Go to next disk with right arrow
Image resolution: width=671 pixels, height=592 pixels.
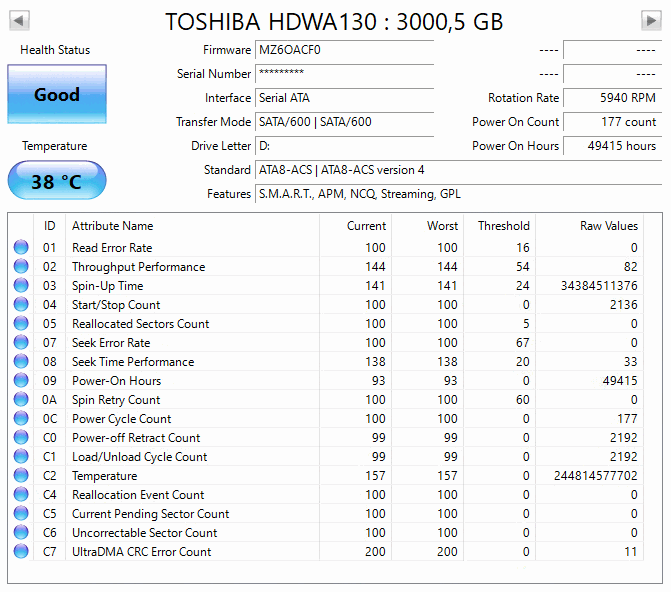(x=651, y=21)
